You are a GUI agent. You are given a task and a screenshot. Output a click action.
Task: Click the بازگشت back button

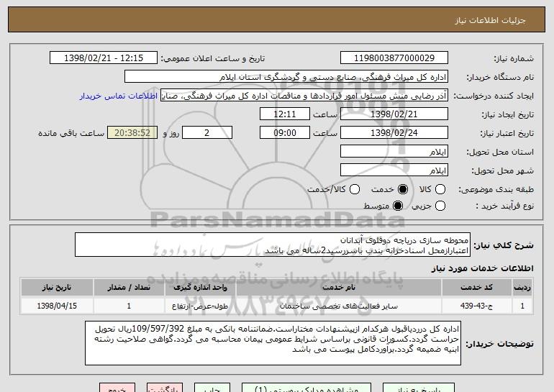[x=165, y=388]
